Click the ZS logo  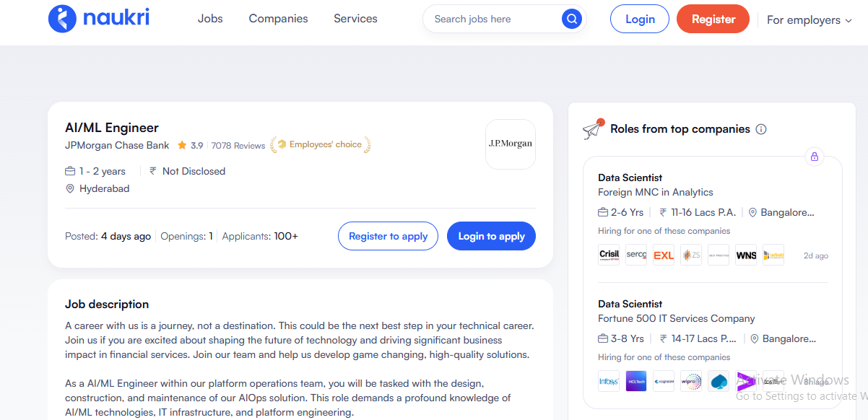pos(691,255)
